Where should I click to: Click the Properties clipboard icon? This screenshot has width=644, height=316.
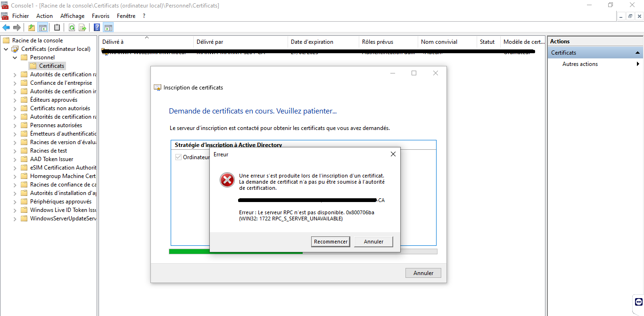click(56, 27)
